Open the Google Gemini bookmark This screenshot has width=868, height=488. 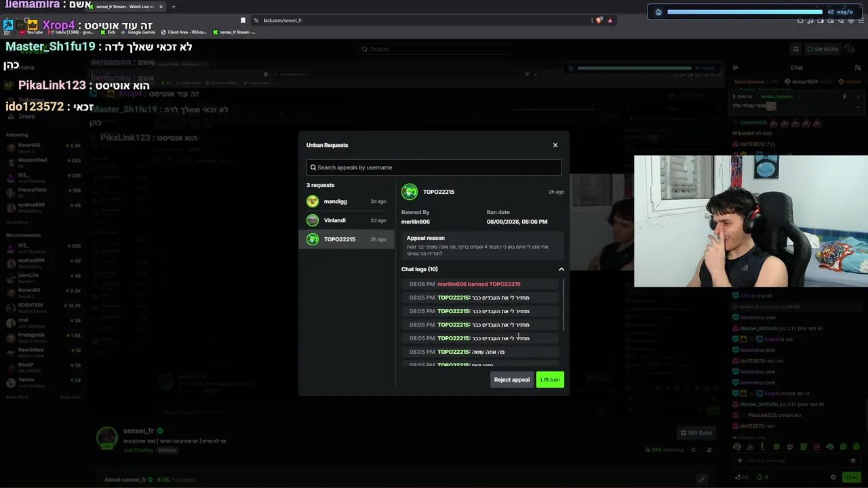tap(138, 32)
